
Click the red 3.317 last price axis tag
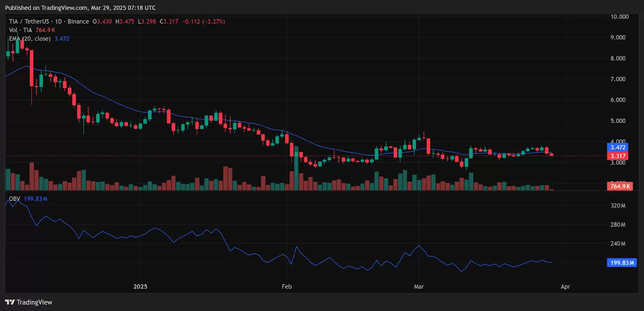tap(617, 156)
